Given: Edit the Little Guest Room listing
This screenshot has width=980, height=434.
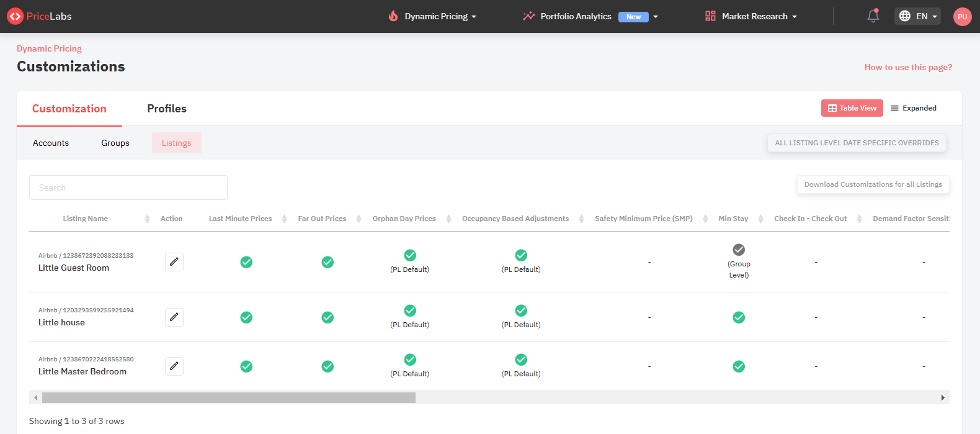Looking at the screenshot, I should click(x=174, y=262).
